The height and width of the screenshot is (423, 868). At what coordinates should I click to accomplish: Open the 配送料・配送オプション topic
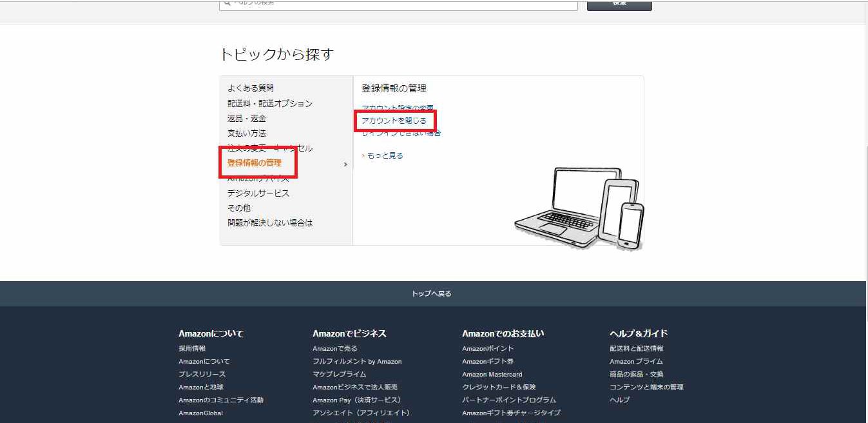[x=269, y=103]
